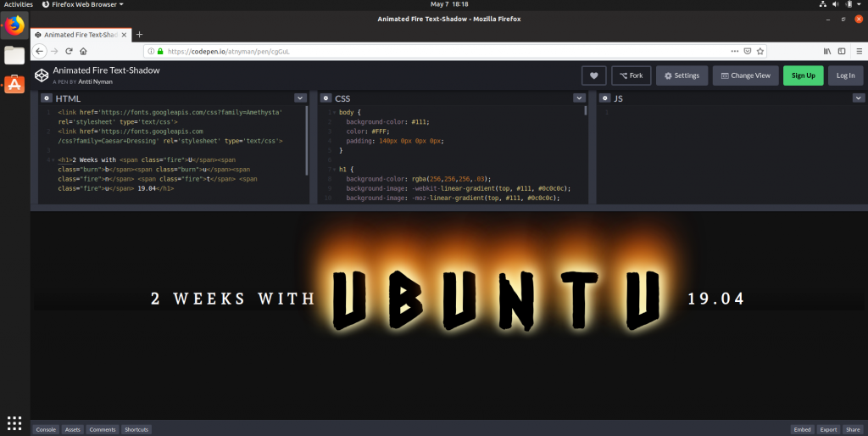Screen dimensions: 868x436
Task: Toggle the Console panel
Action: 46,429
